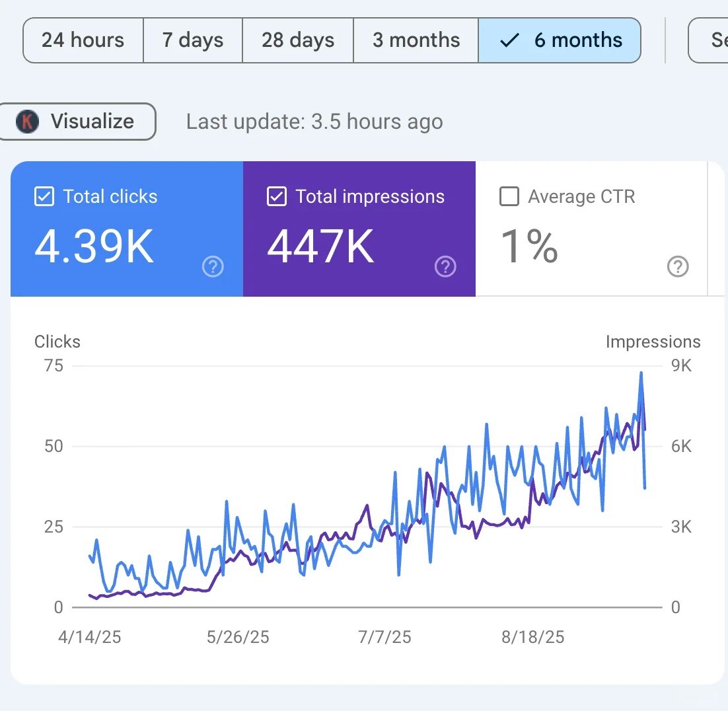
Task: Click the 4/14/25 date axis label
Action: click(90, 637)
